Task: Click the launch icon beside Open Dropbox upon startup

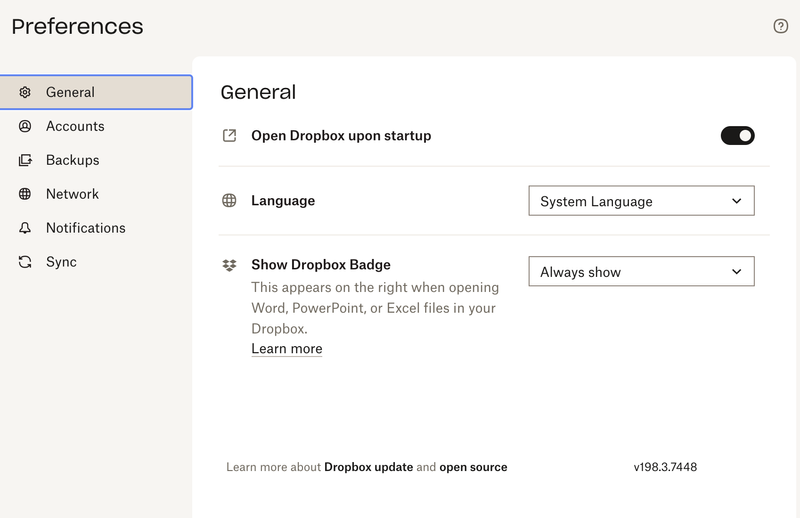Action: click(229, 135)
